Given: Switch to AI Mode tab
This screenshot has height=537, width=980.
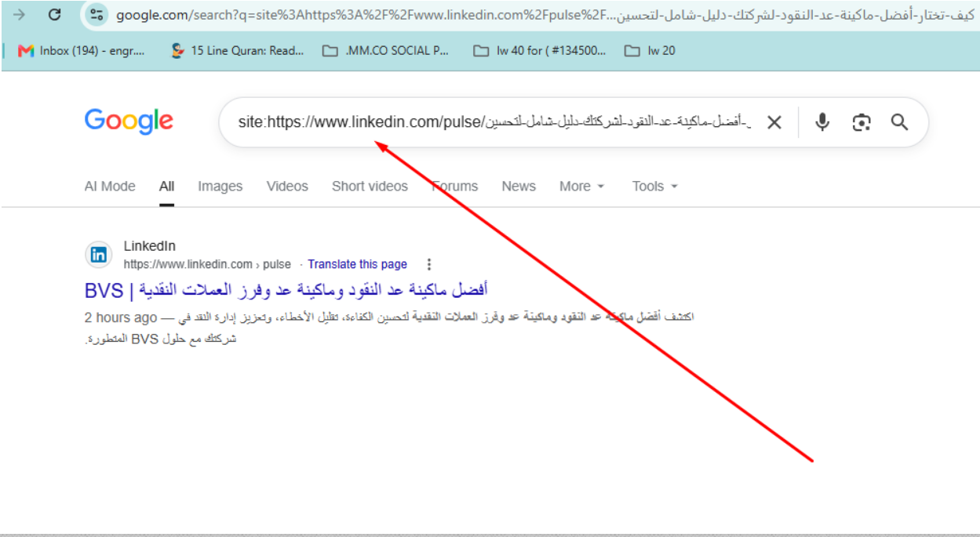Looking at the screenshot, I should point(110,187).
